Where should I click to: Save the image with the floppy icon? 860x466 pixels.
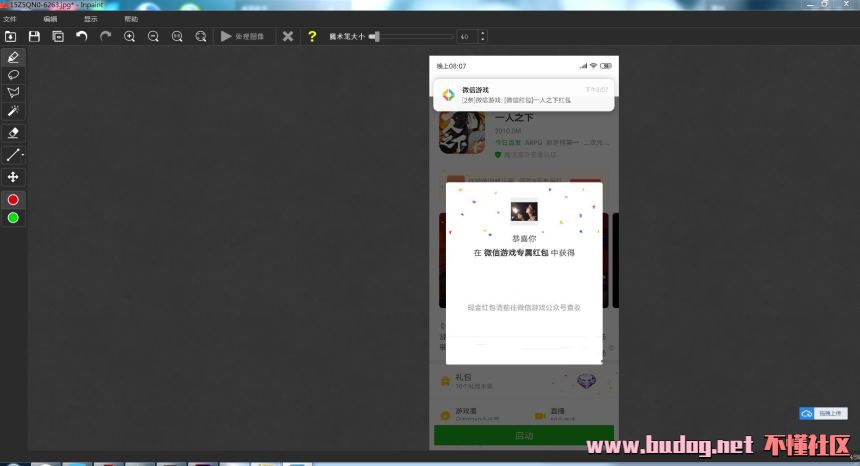tap(34, 37)
